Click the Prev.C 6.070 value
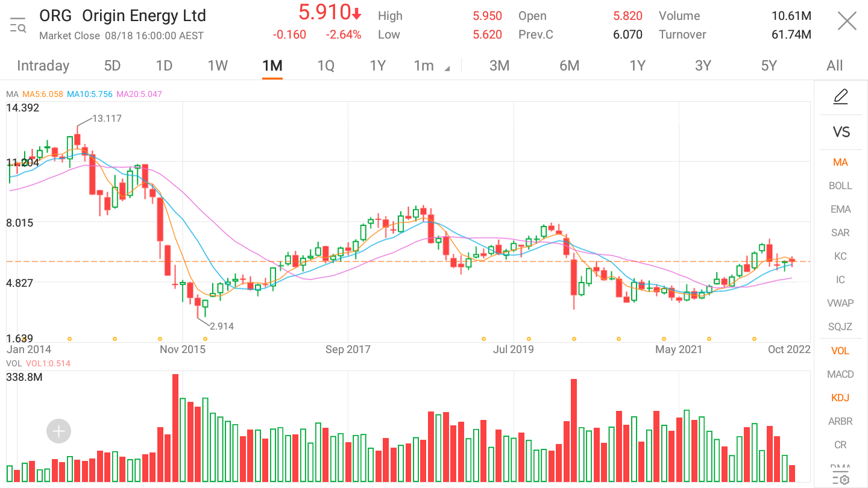Screen dimensions: 868x488 (x=627, y=34)
